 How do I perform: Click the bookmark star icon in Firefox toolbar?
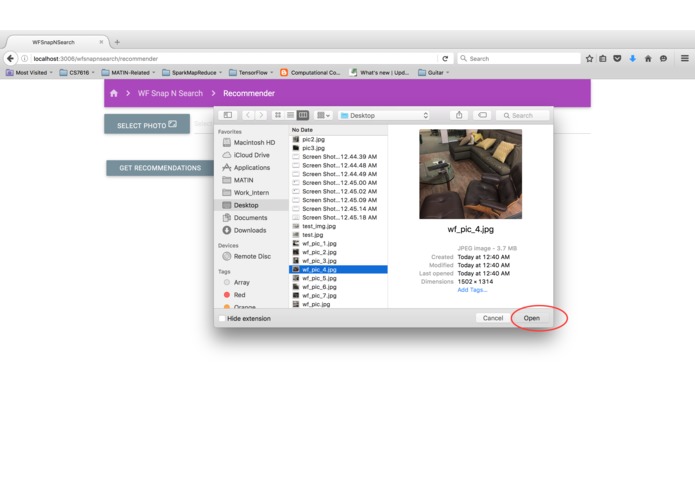tap(589, 58)
